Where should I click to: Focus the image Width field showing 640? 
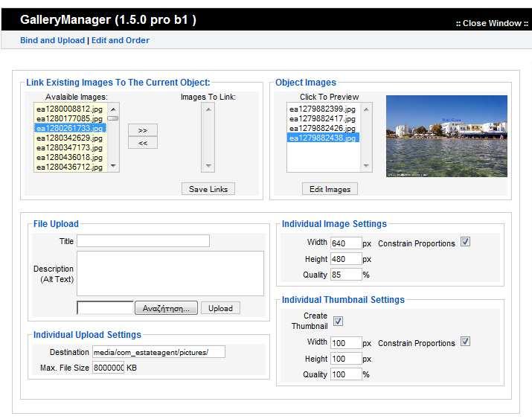point(346,243)
